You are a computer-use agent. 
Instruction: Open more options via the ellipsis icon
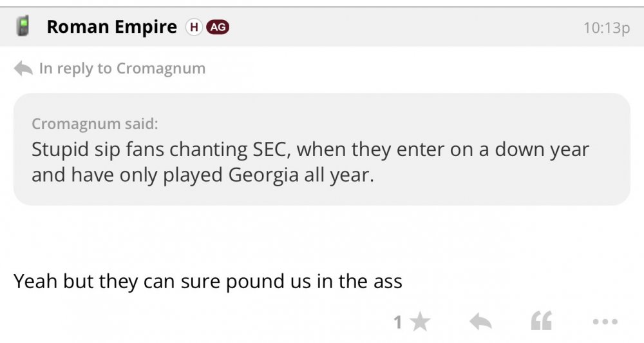tap(605, 321)
